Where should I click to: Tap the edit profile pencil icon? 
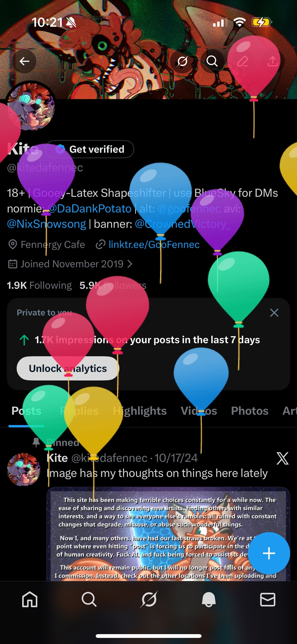click(243, 61)
